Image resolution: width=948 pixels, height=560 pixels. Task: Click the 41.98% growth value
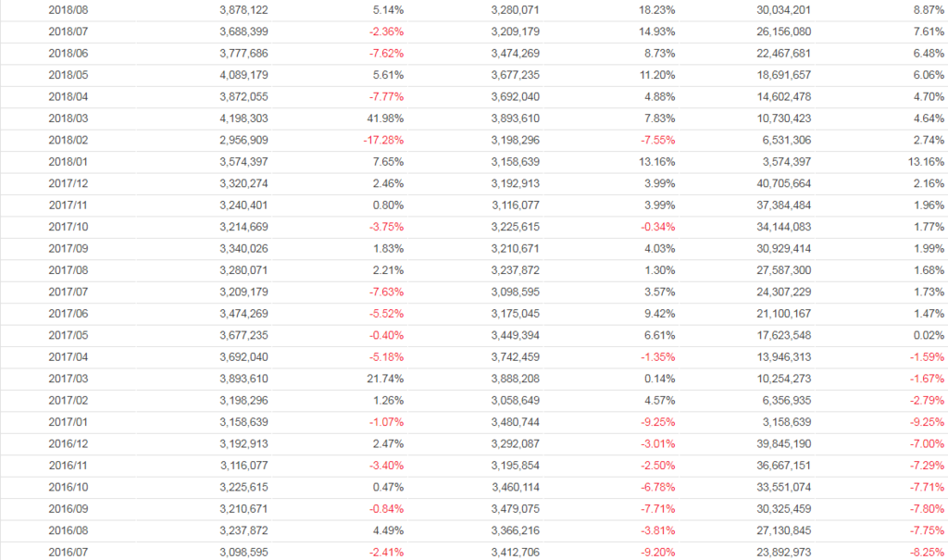386,118
